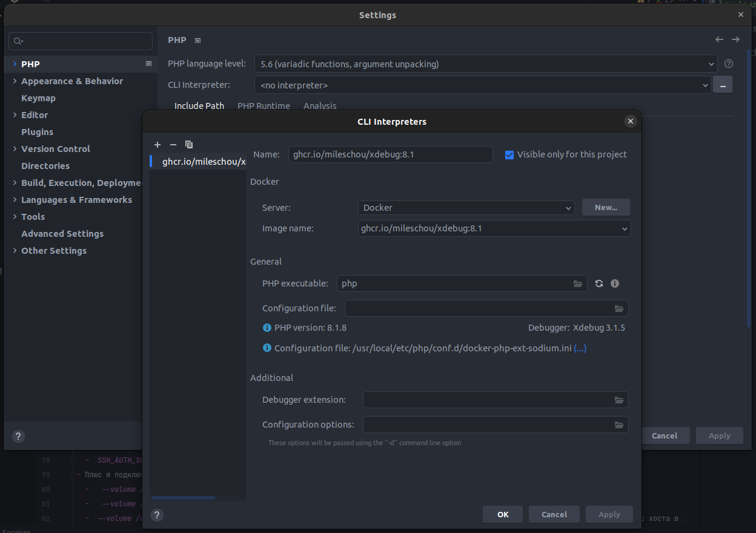The height and width of the screenshot is (533, 756).
Task: Close the CLI Interpreters dialog
Action: coord(631,122)
